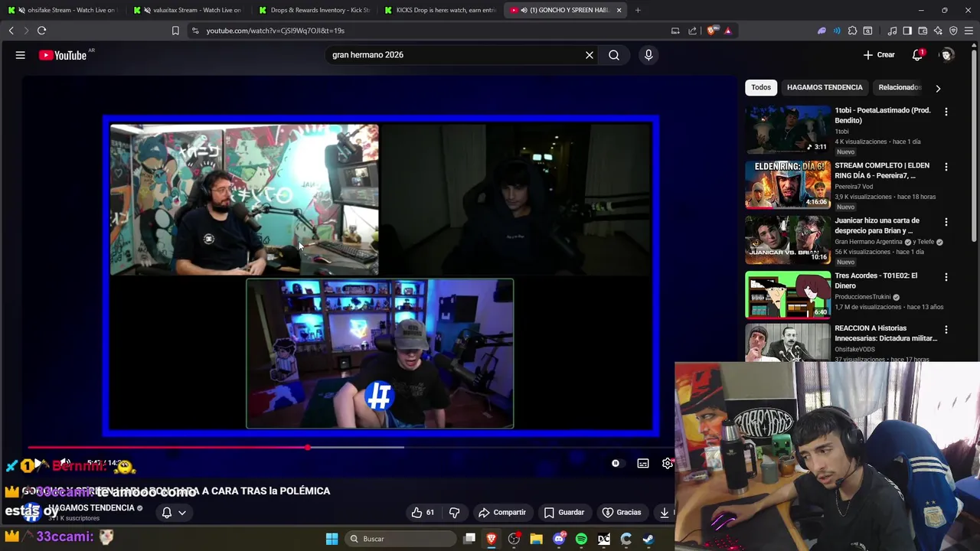The width and height of the screenshot is (980, 551).
Task: Click the taskbar Buscar search box
Action: pyautogui.click(x=399, y=539)
